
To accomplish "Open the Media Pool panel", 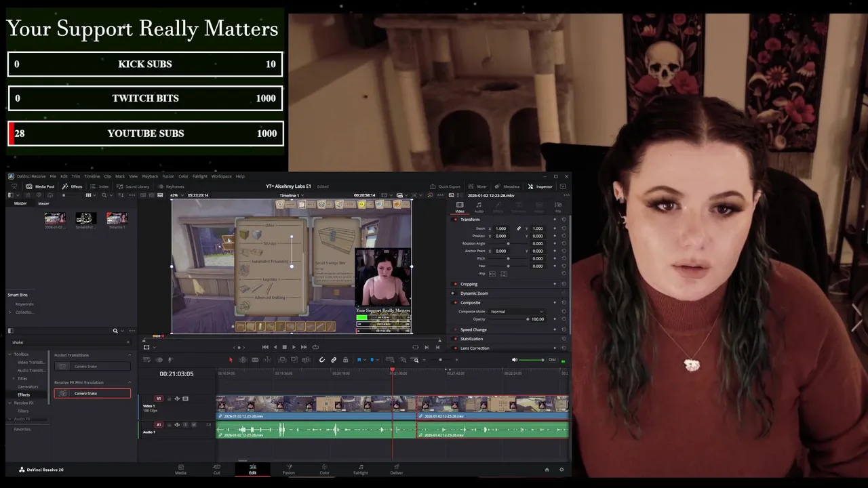I will coord(40,186).
